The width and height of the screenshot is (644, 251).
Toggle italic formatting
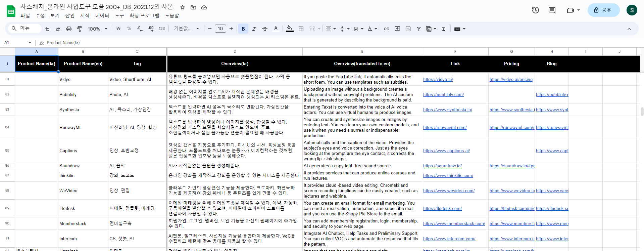point(254,29)
